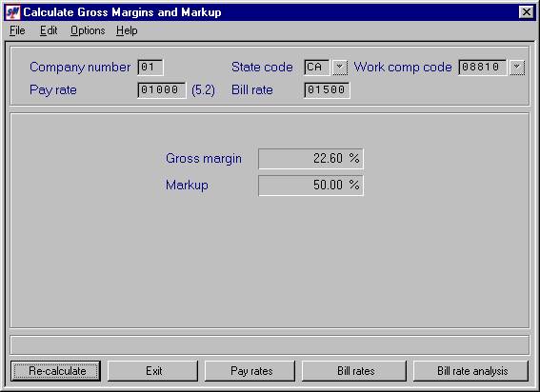The width and height of the screenshot is (540, 392).
Task: Open the Edit menu
Action: [x=49, y=30]
